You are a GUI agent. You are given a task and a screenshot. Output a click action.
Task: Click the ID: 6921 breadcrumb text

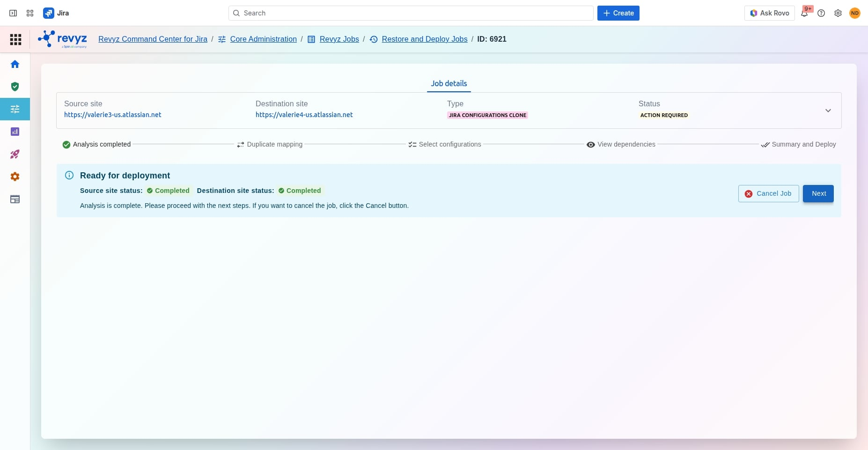pyautogui.click(x=492, y=39)
